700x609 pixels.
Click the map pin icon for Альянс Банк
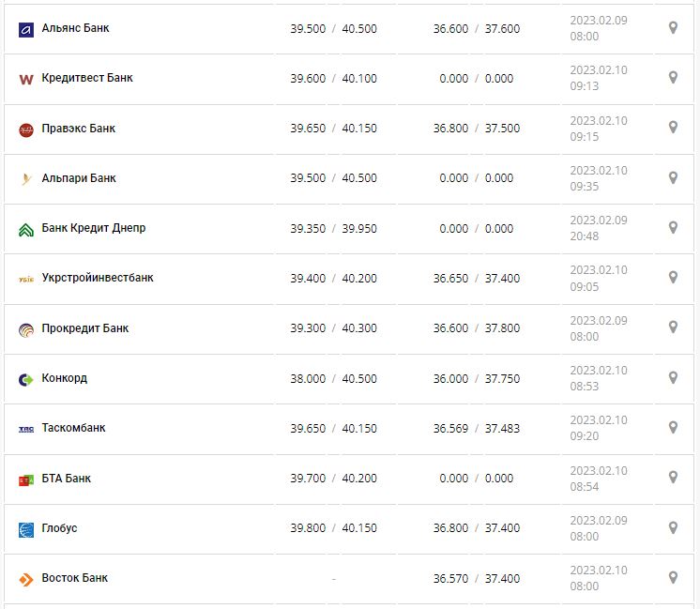pos(673,28)
